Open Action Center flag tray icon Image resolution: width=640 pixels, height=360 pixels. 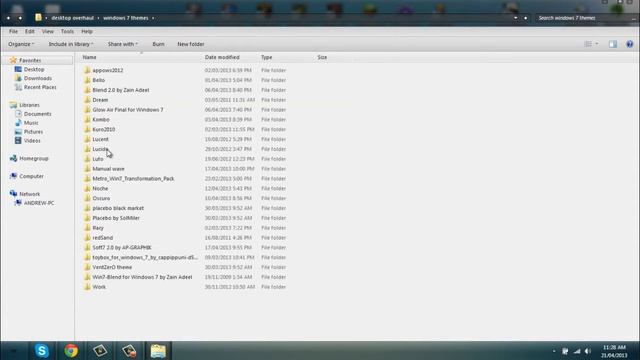point(565,351)
